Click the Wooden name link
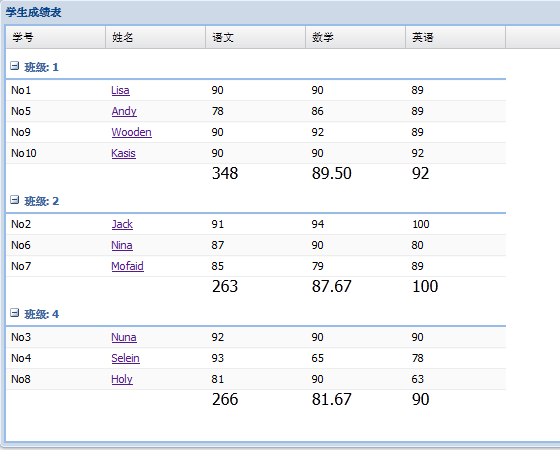 131,132
